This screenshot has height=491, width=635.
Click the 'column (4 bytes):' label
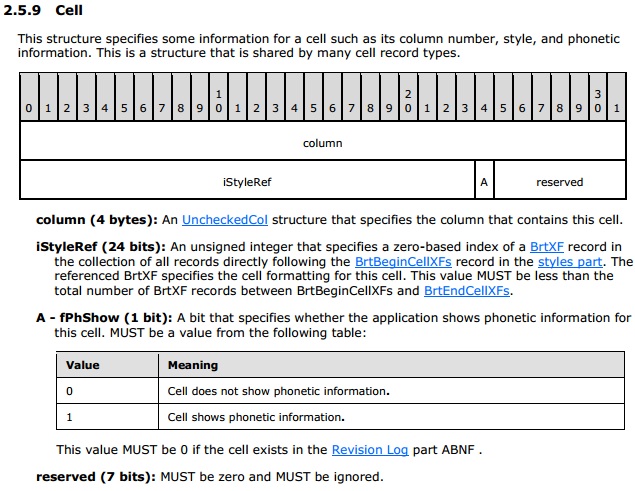97,220
